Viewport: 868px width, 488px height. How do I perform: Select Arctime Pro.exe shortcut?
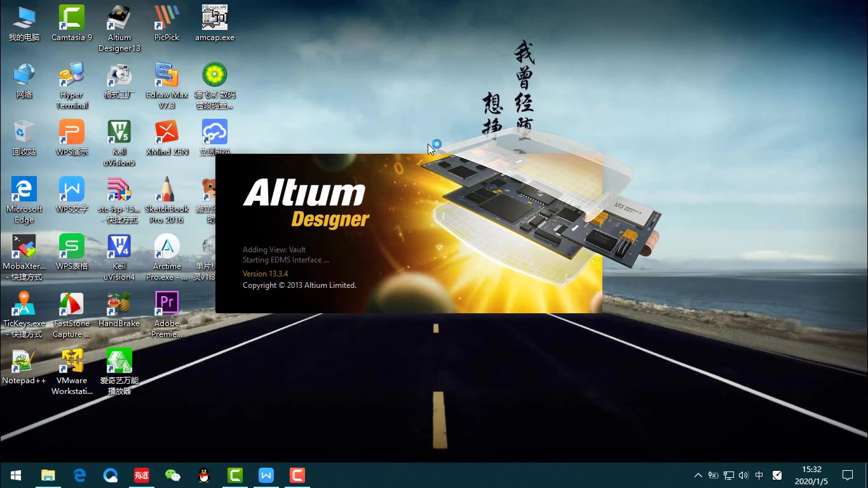tap(166, 257)
